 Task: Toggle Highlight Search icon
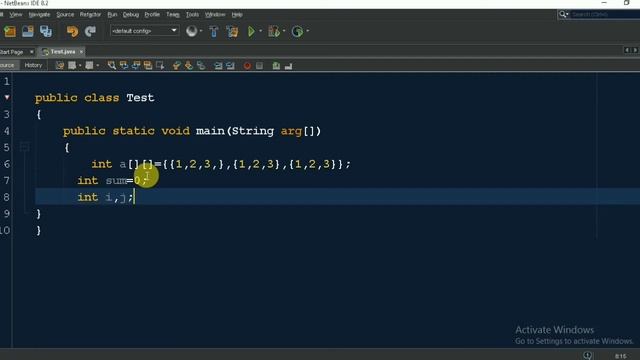148,65
